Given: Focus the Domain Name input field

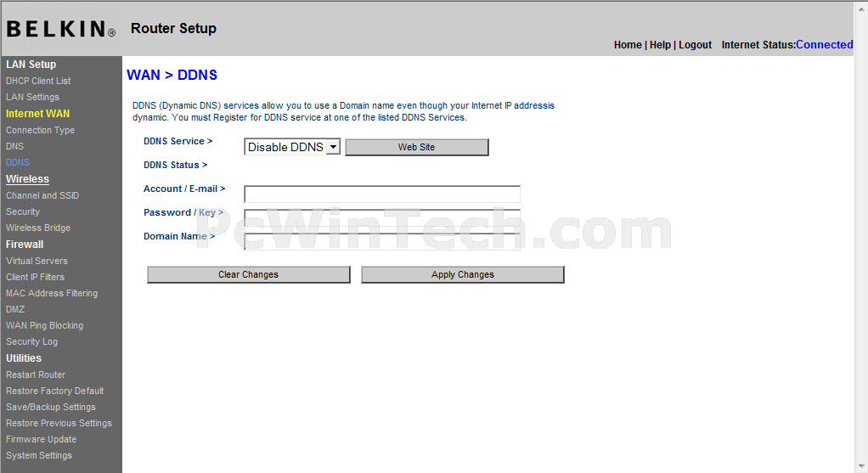Looking at the screenshot, I should click(x=382, y=242).
